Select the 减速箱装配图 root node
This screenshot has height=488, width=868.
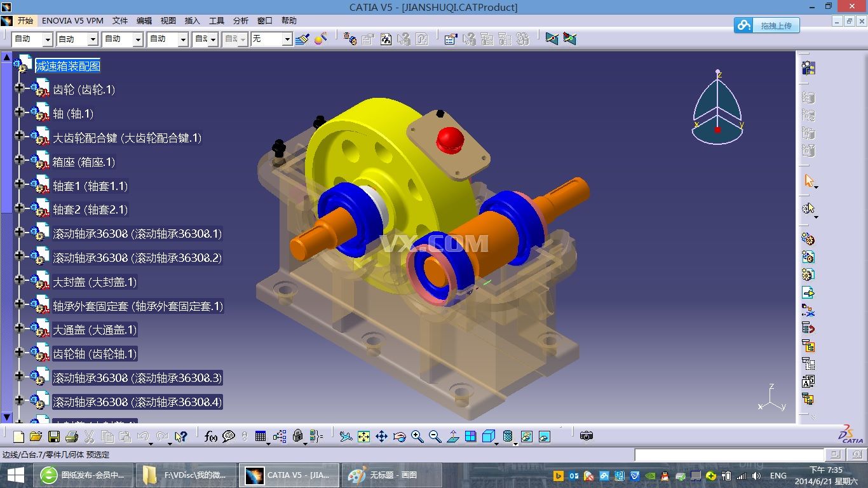click(67, 66)
